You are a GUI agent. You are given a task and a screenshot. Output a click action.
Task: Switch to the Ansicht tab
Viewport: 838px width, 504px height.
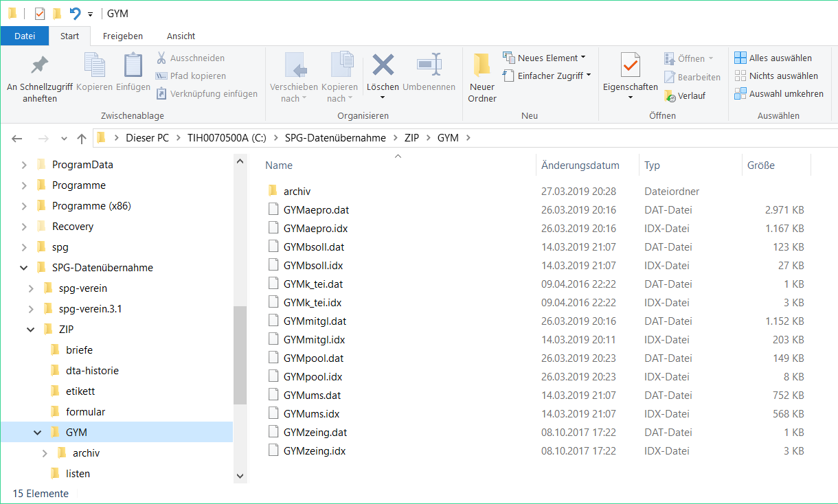pos(181,36)
